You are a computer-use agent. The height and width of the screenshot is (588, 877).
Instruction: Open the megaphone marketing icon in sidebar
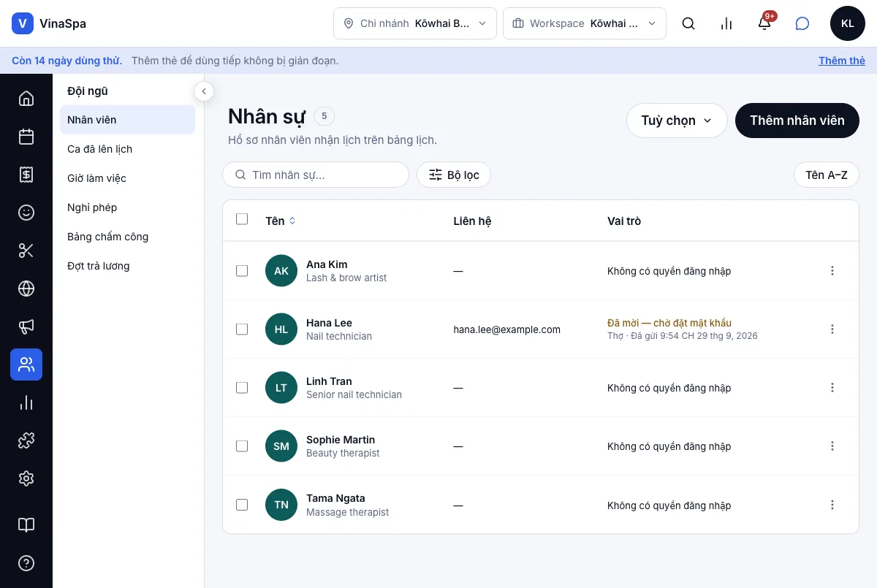(26, 327)
